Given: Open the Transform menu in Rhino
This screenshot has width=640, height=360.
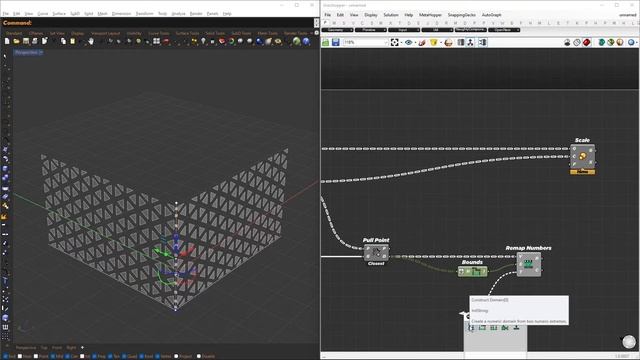Looking at the screenshot, I should point(144,14).
